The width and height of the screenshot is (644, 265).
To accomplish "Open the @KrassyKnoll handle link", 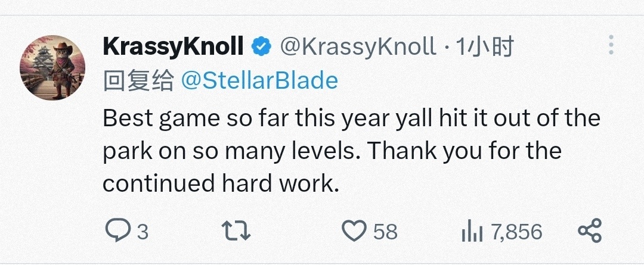I will pyautogui.click(x=358, y=46).
